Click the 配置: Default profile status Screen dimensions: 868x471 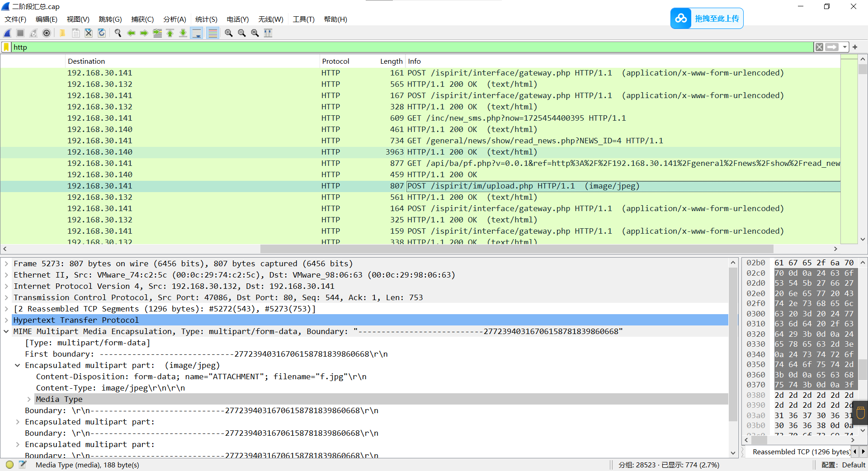(843, 465)
